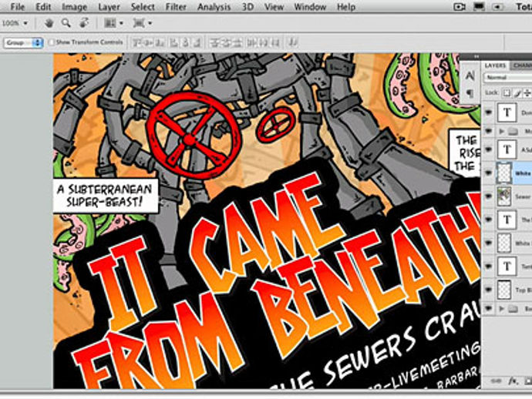Open the Edit menu
This screenshot has height=399, width=532.
(x=43, y=7)
